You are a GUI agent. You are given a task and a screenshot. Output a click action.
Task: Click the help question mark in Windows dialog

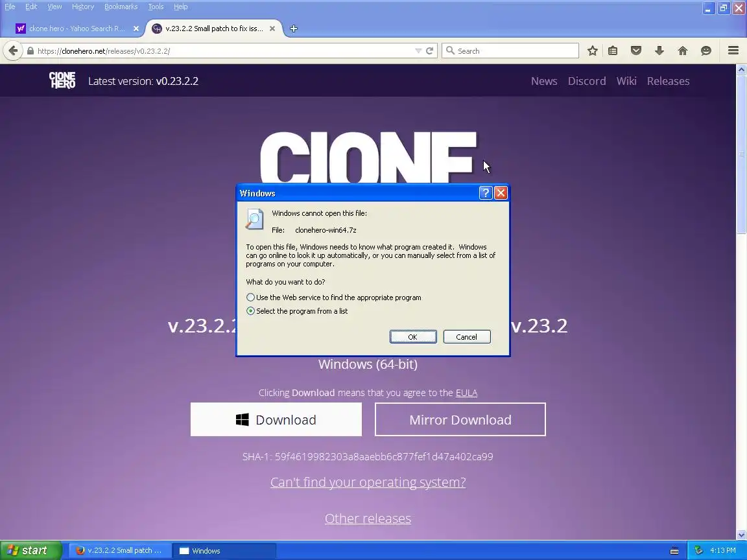click(x=485, y=193)
